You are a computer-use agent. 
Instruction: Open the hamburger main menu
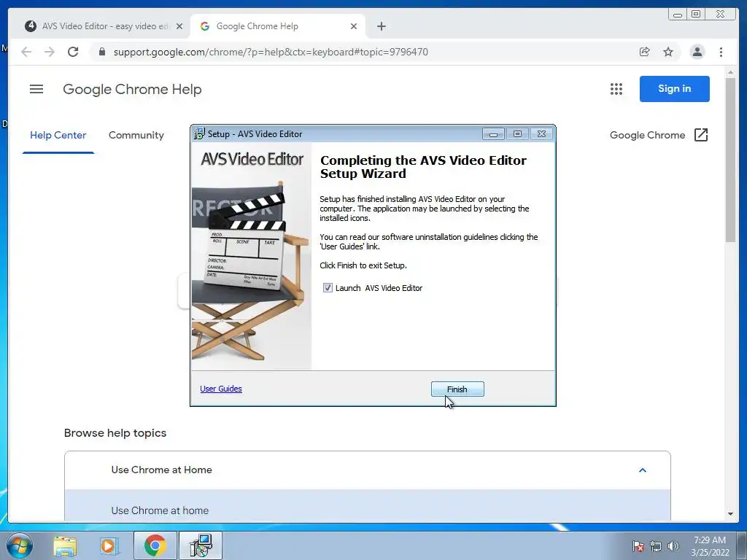click(x=36, y=89)
